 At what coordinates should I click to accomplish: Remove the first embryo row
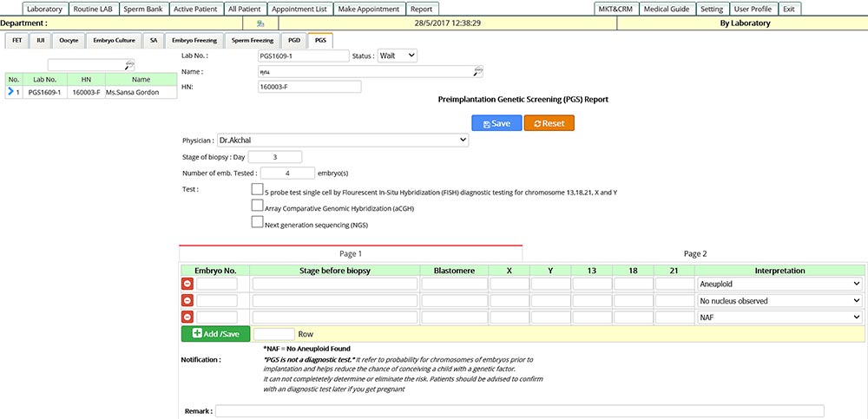tap(187, 284)
